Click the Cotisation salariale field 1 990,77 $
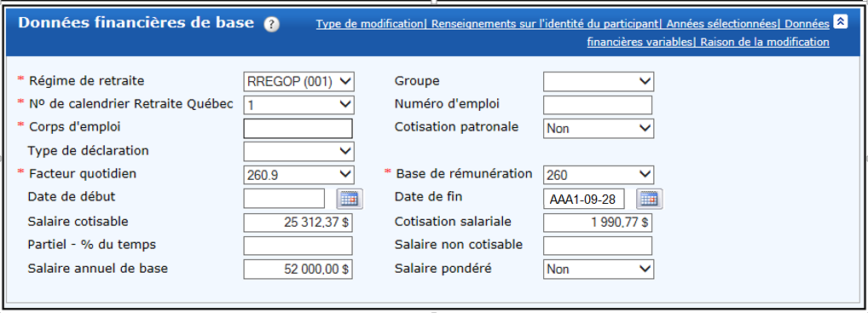The width and height of the screenshot is (868, 313). [x=598, y=222]
